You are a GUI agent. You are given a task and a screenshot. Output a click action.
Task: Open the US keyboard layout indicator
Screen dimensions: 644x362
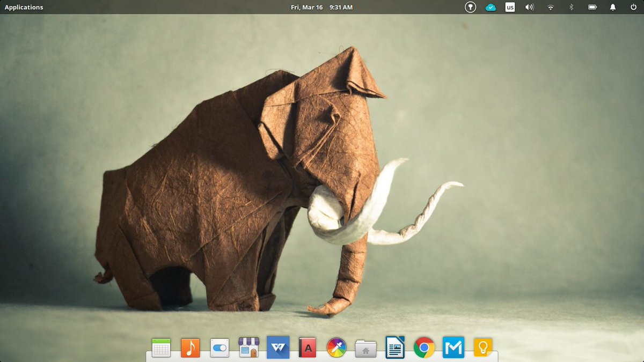tap(510, 8)
